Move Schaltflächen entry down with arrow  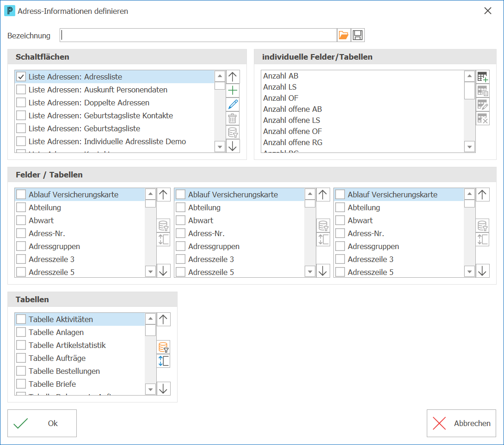coord(233,146)
